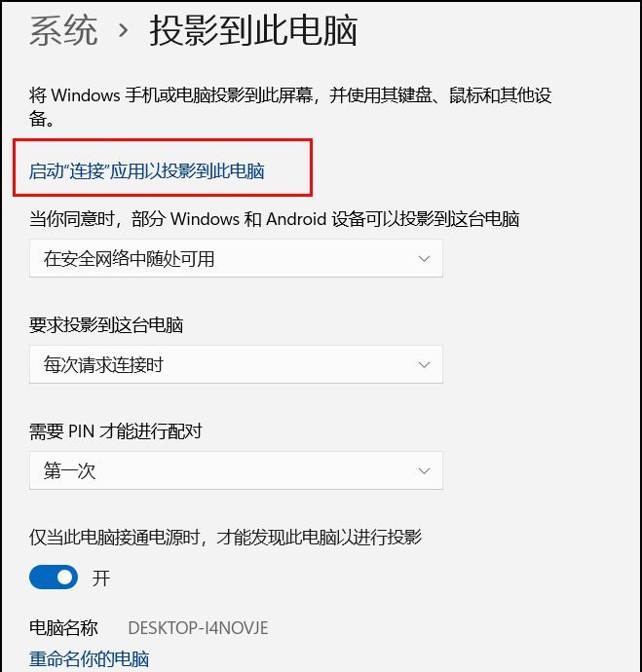Image resolution: width=642 pixels, height=672 pixels.
Task: Select the computer name DESKTOP-I4NOVJE text
Action: tap(198, 628)
